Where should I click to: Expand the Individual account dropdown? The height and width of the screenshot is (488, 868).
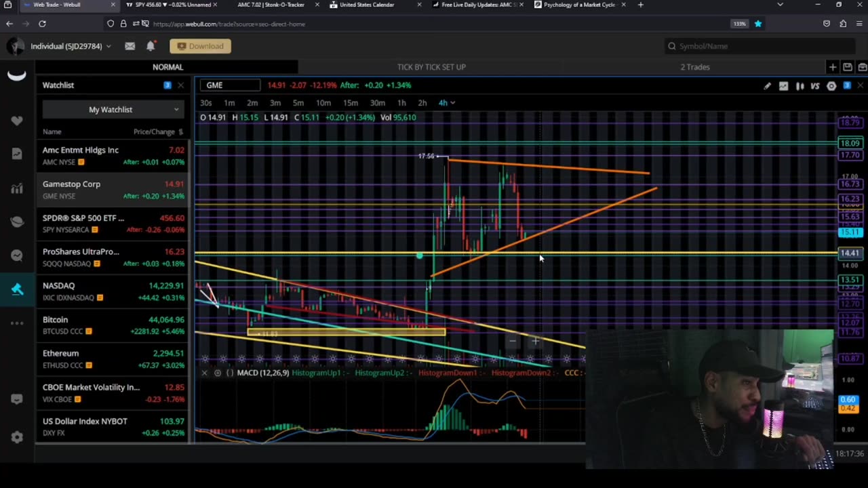[x=108, y=46]
